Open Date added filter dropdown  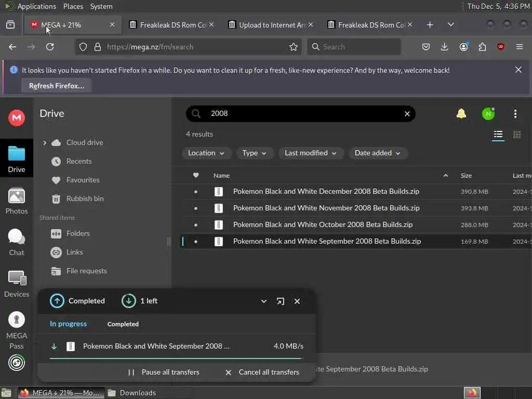pyautogui.click(x=378, y=153)
